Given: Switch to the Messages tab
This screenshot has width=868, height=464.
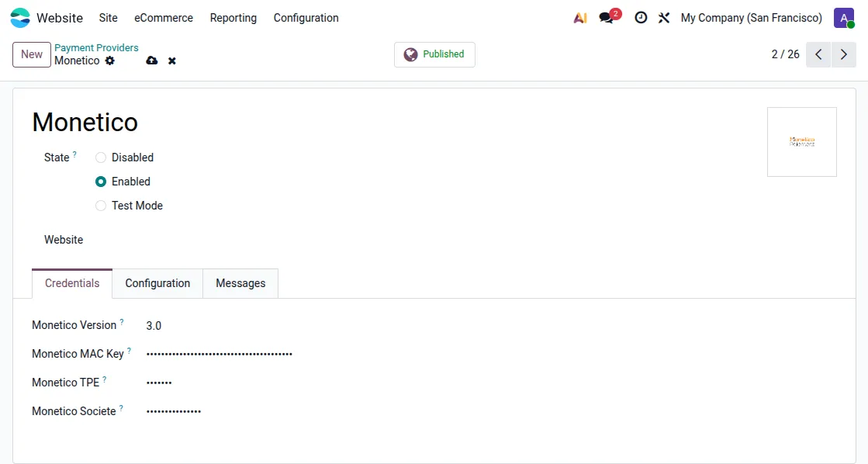Looking at the screenshot, I should point(240,283).
